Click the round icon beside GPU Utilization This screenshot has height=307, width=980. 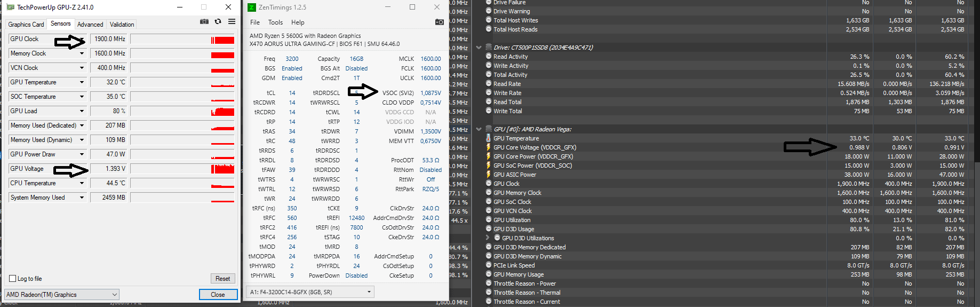coord(488,220)
